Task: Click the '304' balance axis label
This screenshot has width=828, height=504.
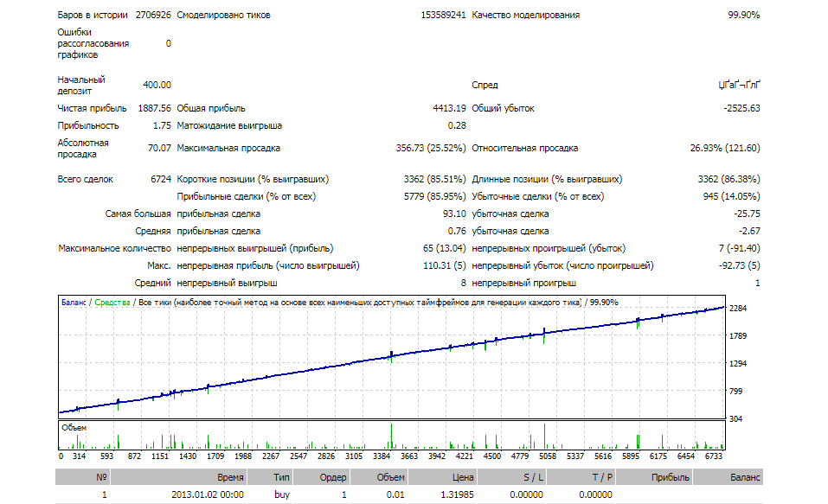Action: point(735,418)
